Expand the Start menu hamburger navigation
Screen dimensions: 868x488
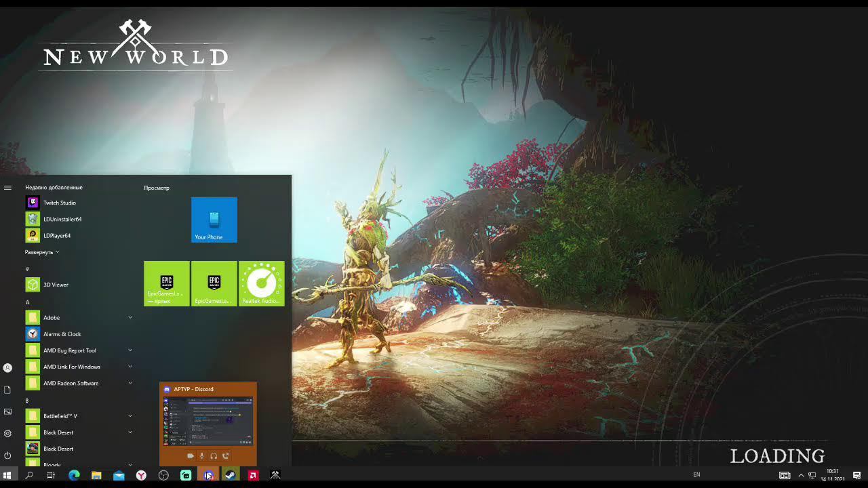(7, 188)
